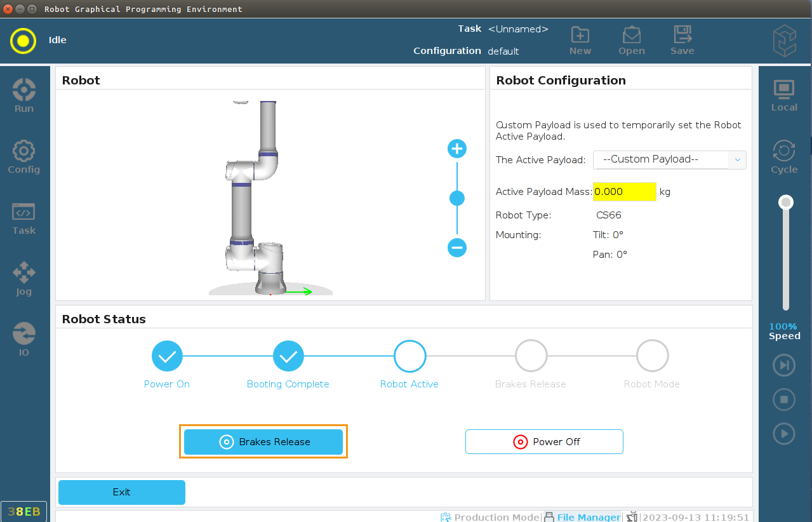The height and width of the screenshot is (522, 812).
Task: Click the Save task icon
Action: [682, 41]
